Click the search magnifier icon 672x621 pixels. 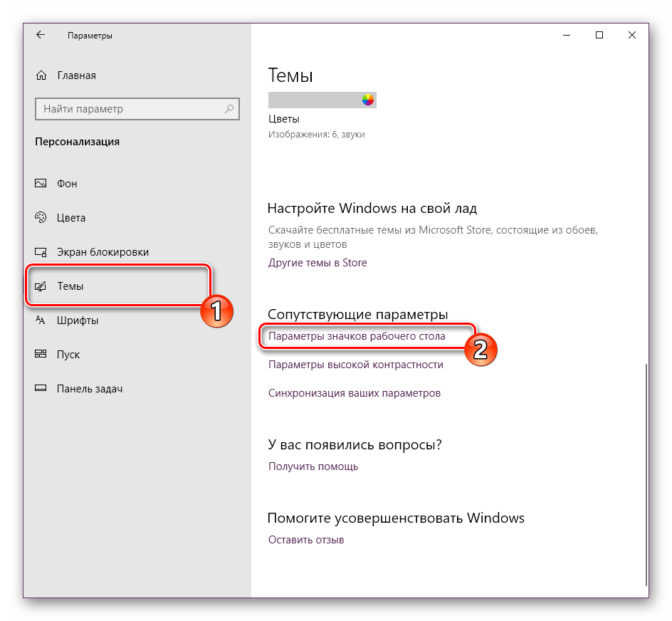click(229, 109)
